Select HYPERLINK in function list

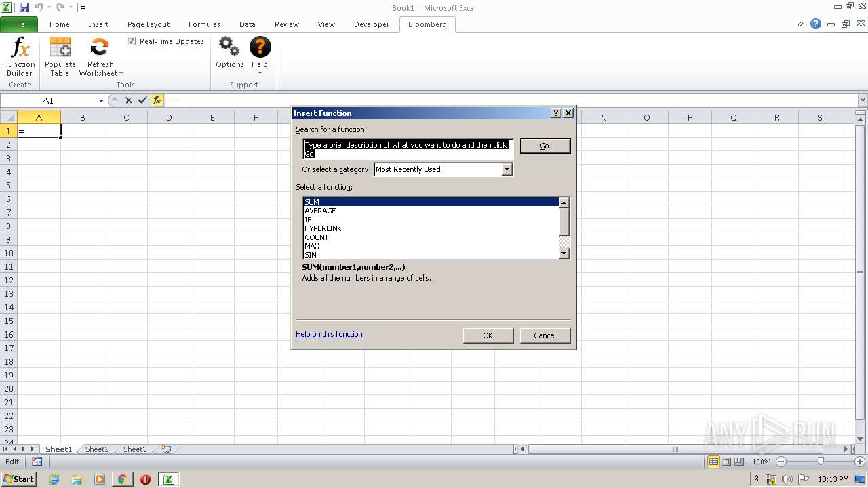[431, 228]
